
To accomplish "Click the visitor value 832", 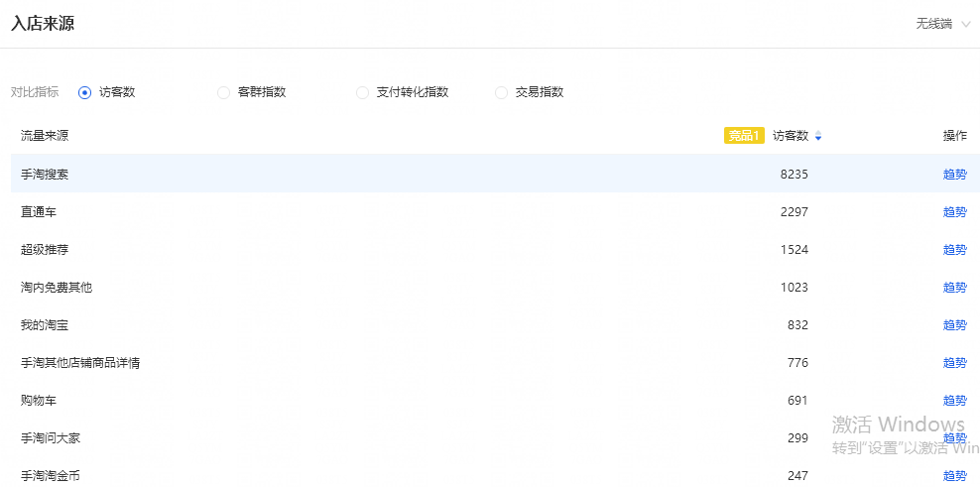I will (x=797, y=324).
